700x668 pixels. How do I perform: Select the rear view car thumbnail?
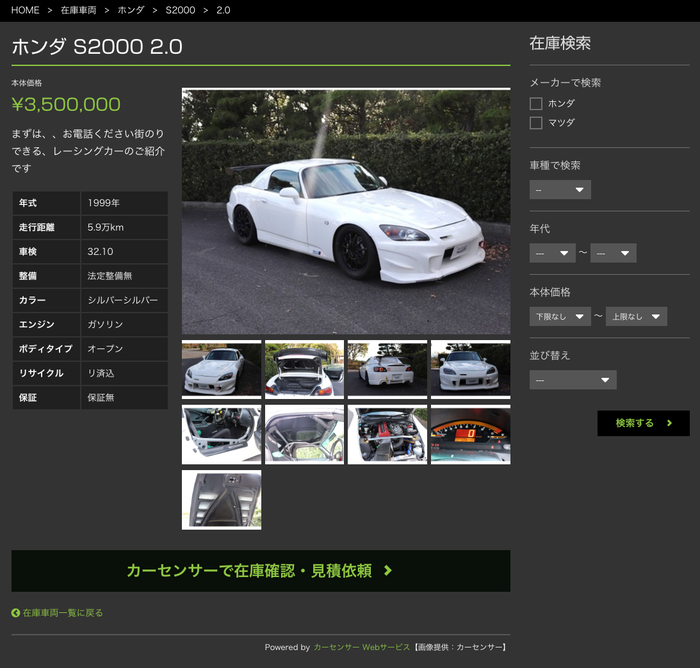(x=387, y=369)
